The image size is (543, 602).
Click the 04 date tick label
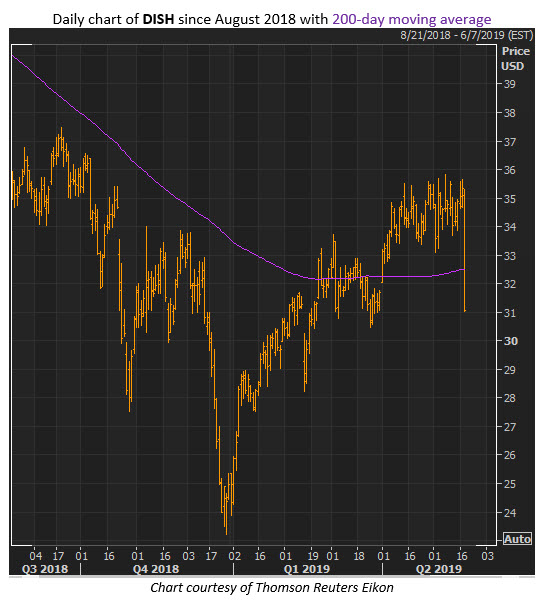[x=36, y=556]
